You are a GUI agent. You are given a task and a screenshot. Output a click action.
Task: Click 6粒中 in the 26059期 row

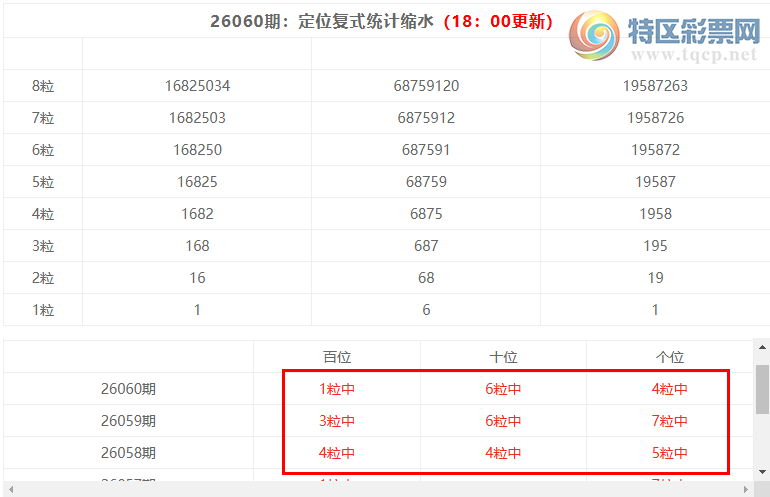[x=503, y=421]
